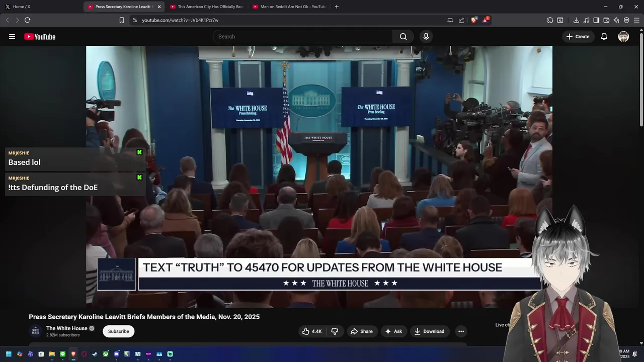
Task: Switch to 'This American City Has Officially' tab
Action: (206, 7)
